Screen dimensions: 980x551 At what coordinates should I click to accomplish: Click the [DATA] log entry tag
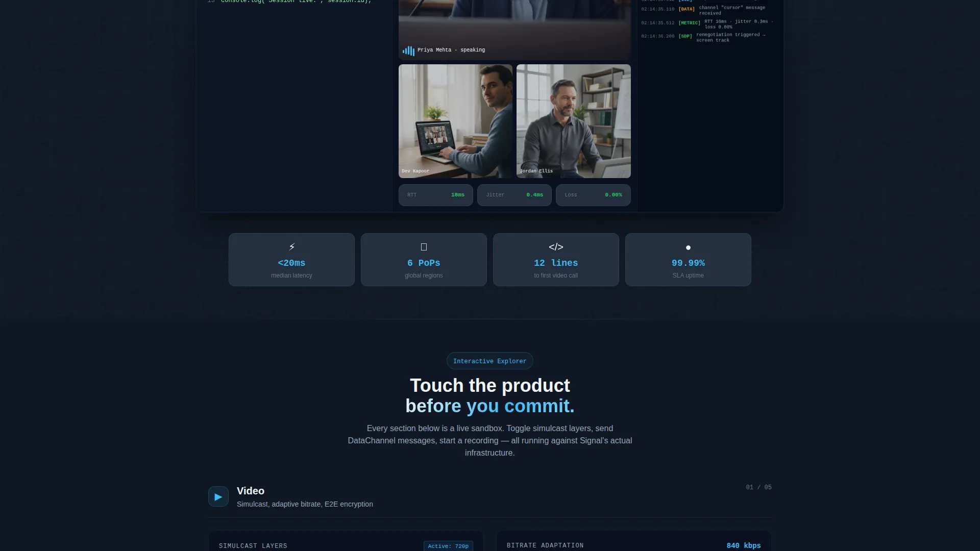(x=687, y=9)
